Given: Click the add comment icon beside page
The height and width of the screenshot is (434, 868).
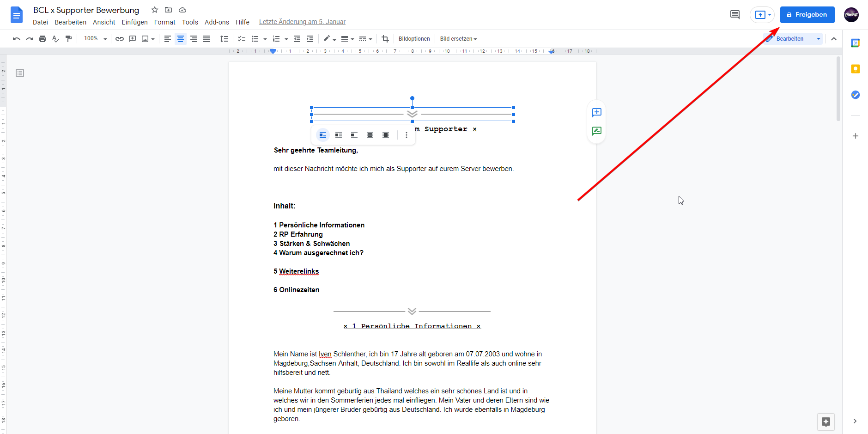Looking at the screenshot, I should click(596, 112).
